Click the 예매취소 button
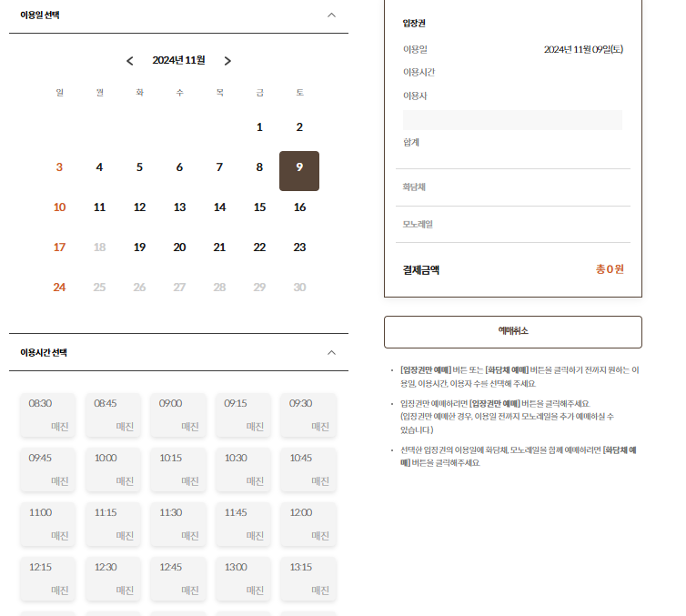Screen dimensions: 686x616 513,332
